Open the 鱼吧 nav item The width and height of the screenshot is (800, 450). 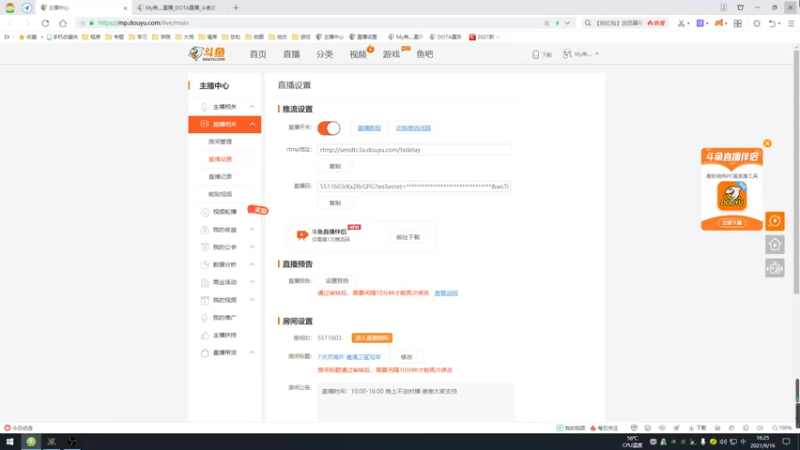pyautogui.click(x=424, y=54)
